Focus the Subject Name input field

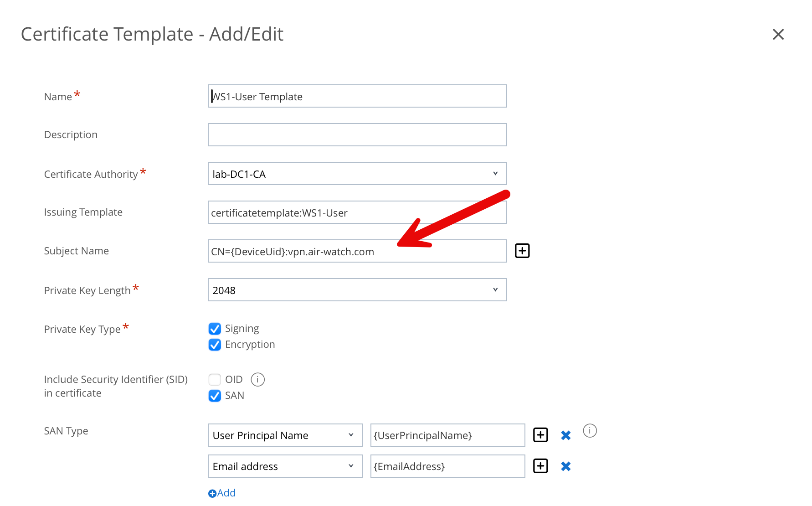tap(301, 252)
